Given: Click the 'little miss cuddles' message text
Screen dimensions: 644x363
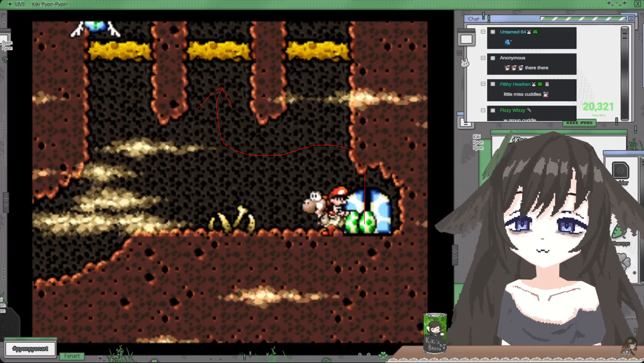Looking at the screenshot, I should click(x=522, y=94).
